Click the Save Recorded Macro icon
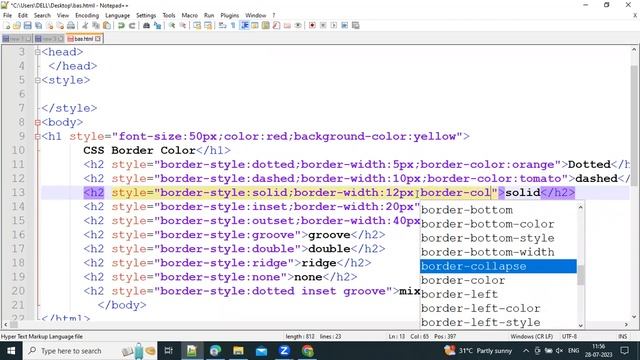640x360 pixels. tap(356, 25)
